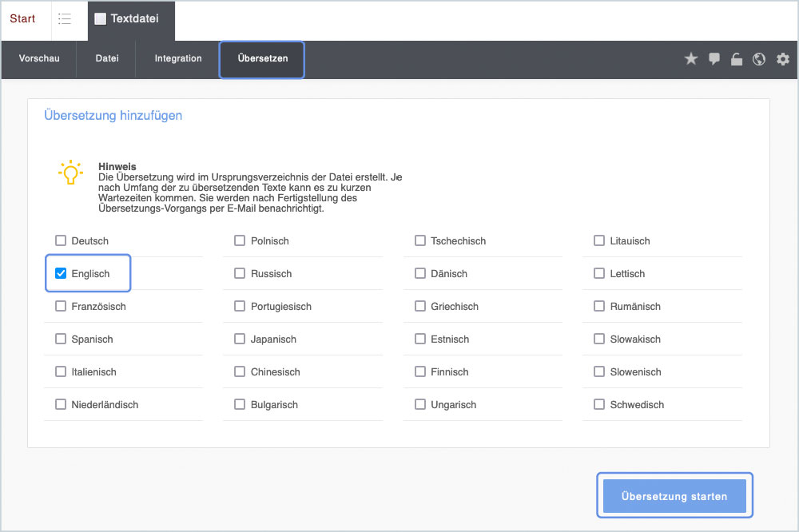This screenshot has height=532, width=799.
Task: Click the globe icon in toolbar
Action: click(759, 59)
